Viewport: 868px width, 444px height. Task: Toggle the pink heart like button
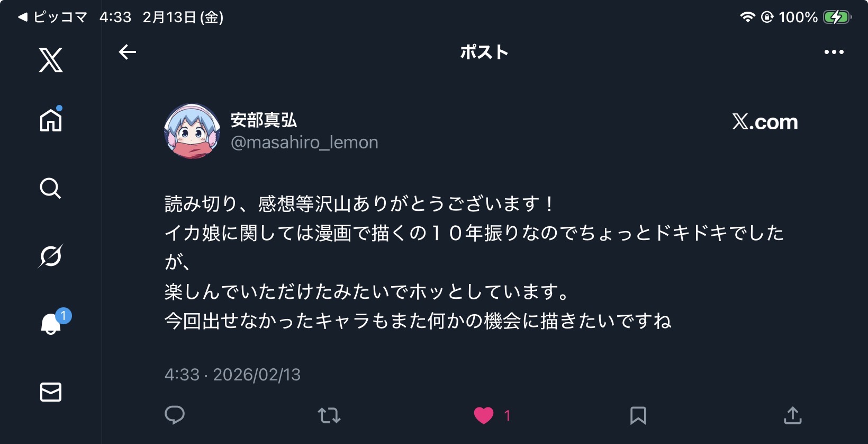pyautogui.click(x=484, y=415)
